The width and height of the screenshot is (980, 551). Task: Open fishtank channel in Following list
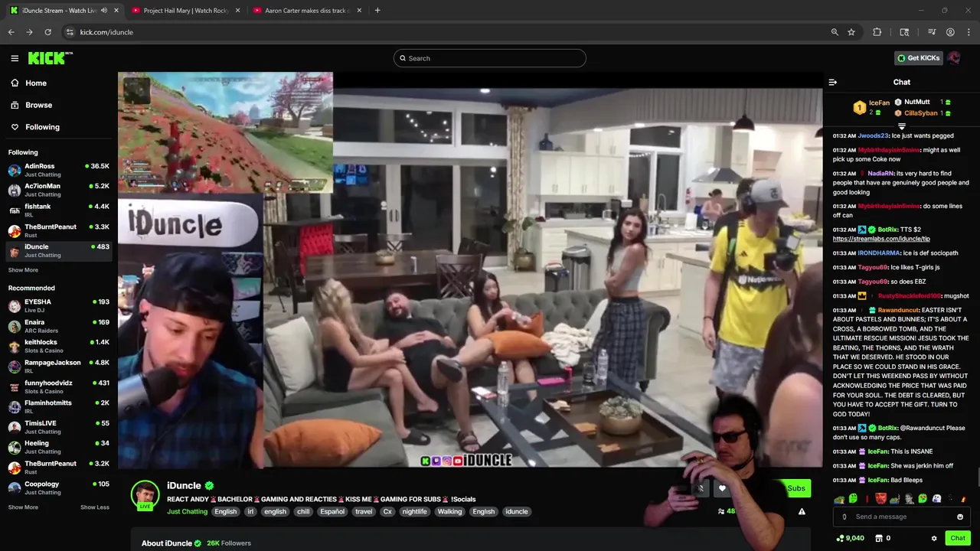[x=59, y=210]
